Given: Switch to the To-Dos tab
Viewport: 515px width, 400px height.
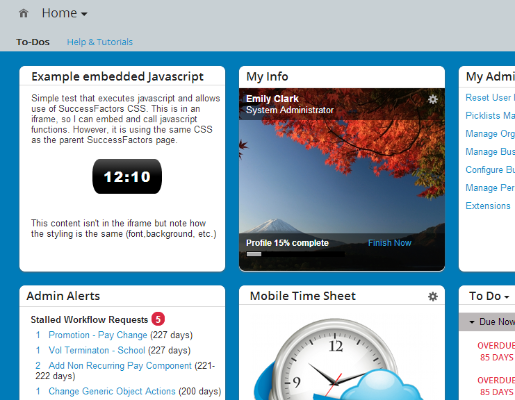Looking at the screenshot, I should pos(33,42).
